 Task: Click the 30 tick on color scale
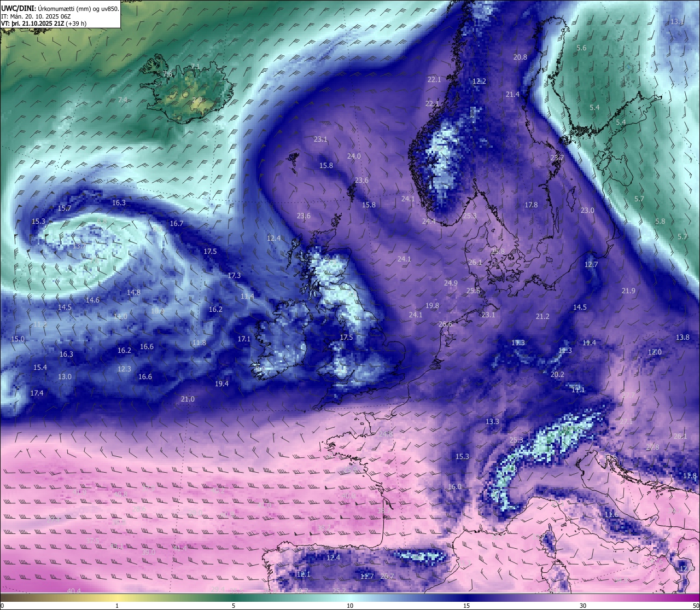click(583, 605)
